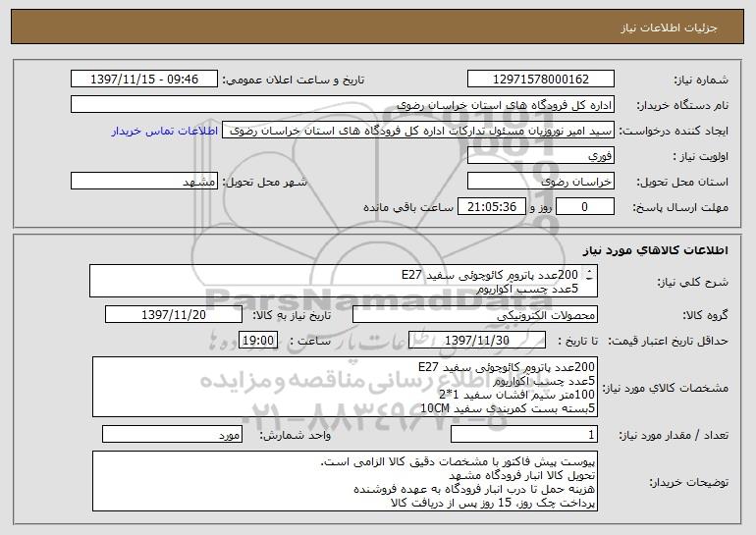Click the time field showing 19:00
This screenshot has width=756, height=535.
point(258,341)
